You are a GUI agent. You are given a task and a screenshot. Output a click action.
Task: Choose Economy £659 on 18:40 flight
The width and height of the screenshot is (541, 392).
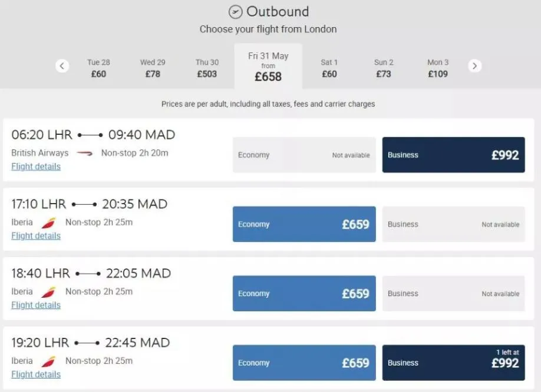tap(304, 294)
